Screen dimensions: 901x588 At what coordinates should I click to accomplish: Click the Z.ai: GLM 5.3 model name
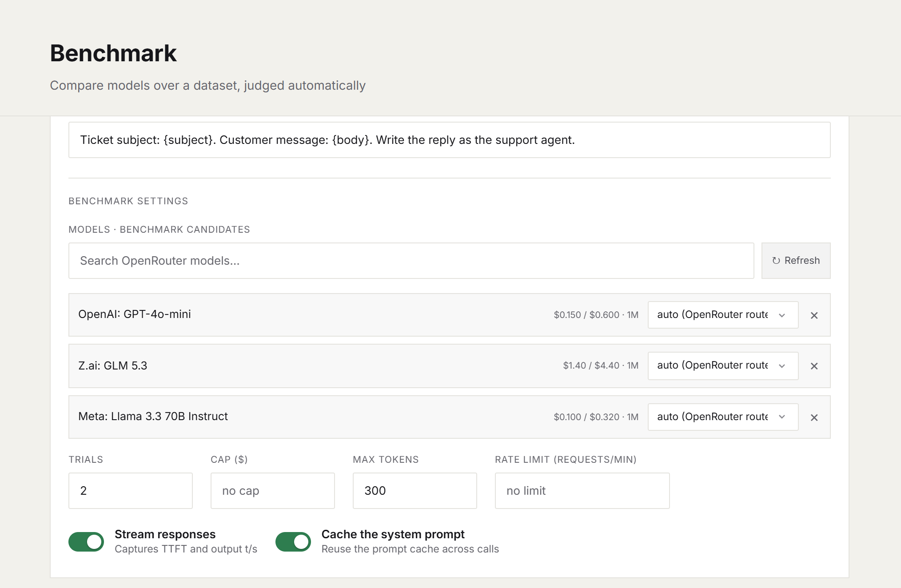click(x=113, y=366)
